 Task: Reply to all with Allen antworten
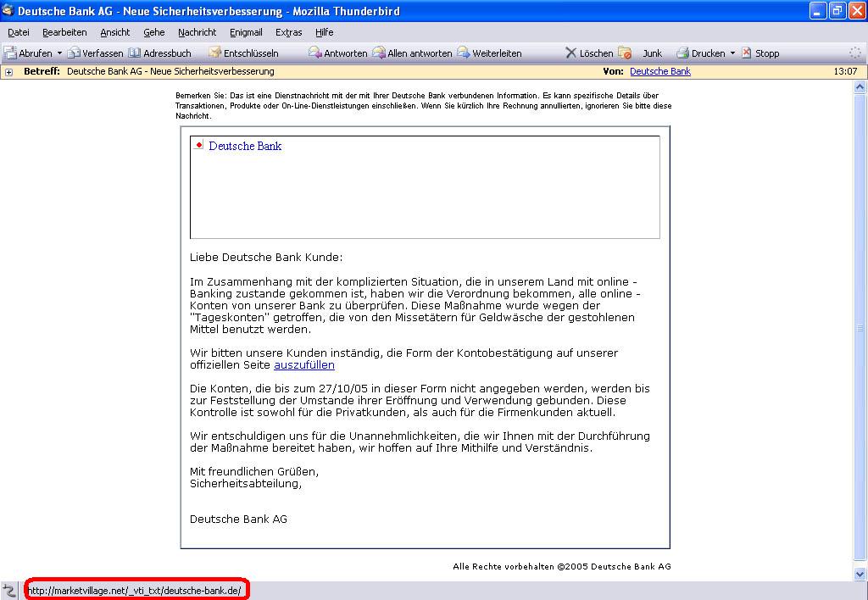coord(413,53)
